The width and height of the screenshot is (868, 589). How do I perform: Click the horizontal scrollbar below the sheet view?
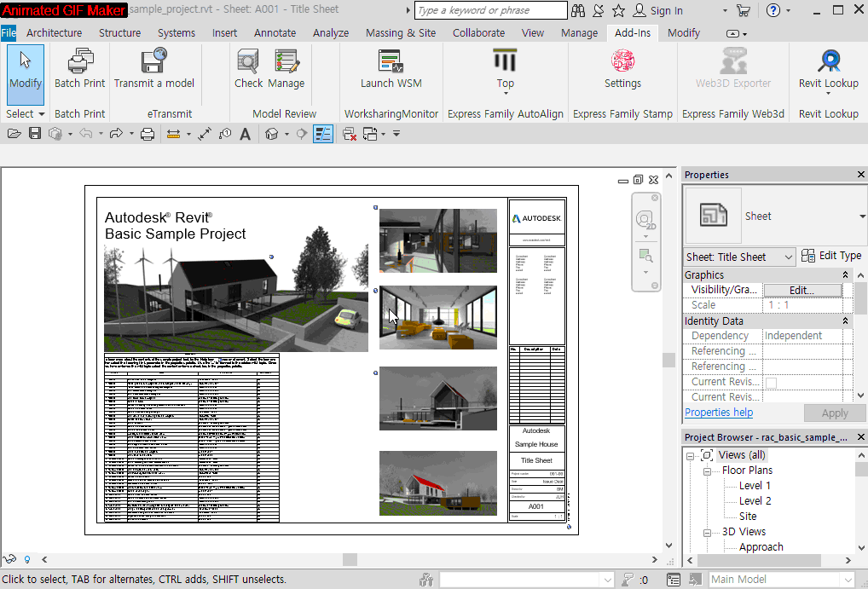[350, 559]
